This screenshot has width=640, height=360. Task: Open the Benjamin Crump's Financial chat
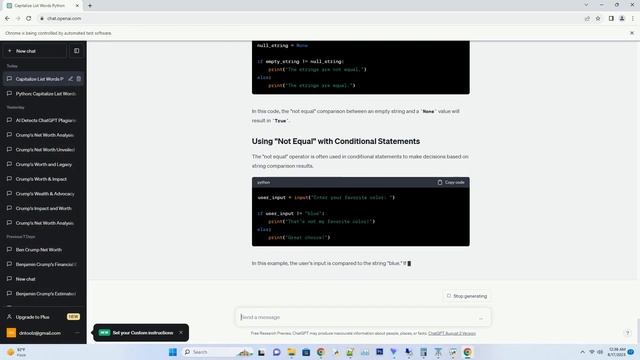pyautogui.click(x=43, y=264)
